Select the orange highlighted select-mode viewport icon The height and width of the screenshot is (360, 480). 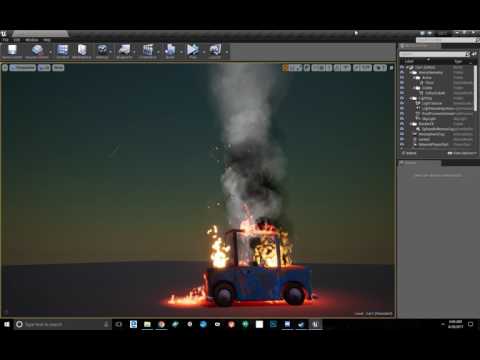[285, 68]
